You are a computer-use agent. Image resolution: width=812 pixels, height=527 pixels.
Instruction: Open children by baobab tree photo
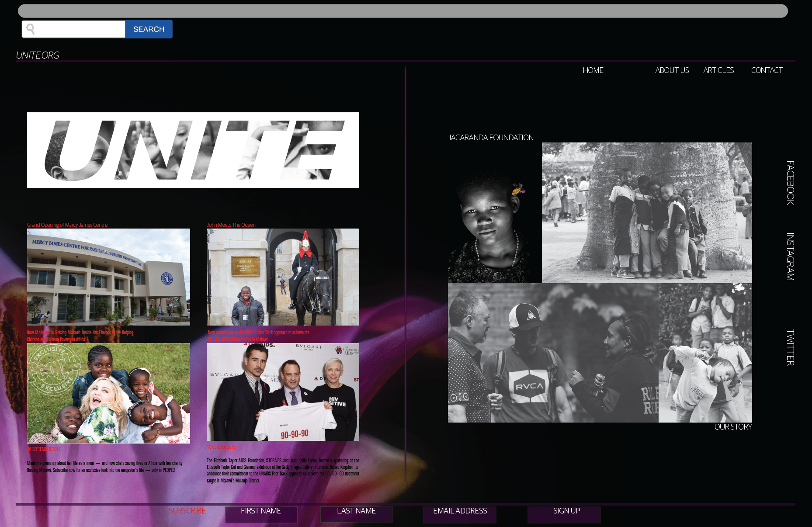click(647, 213)
